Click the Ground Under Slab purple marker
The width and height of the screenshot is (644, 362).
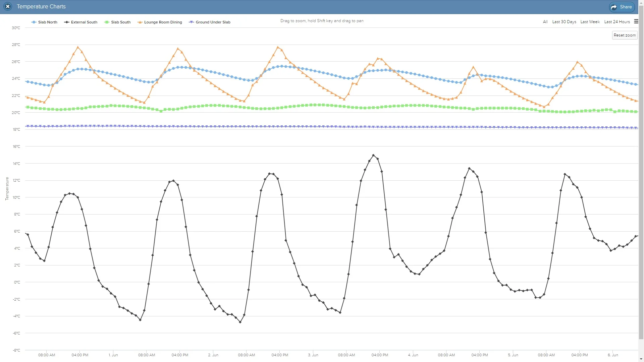pyautogui.click(x=192, y=22)
